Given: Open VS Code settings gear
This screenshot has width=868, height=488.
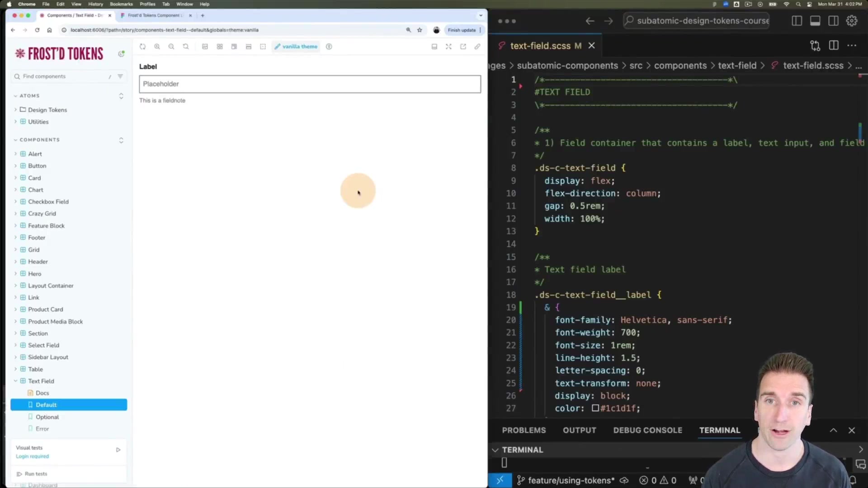Looking at the screenshot, I should (x=852, y=21).
